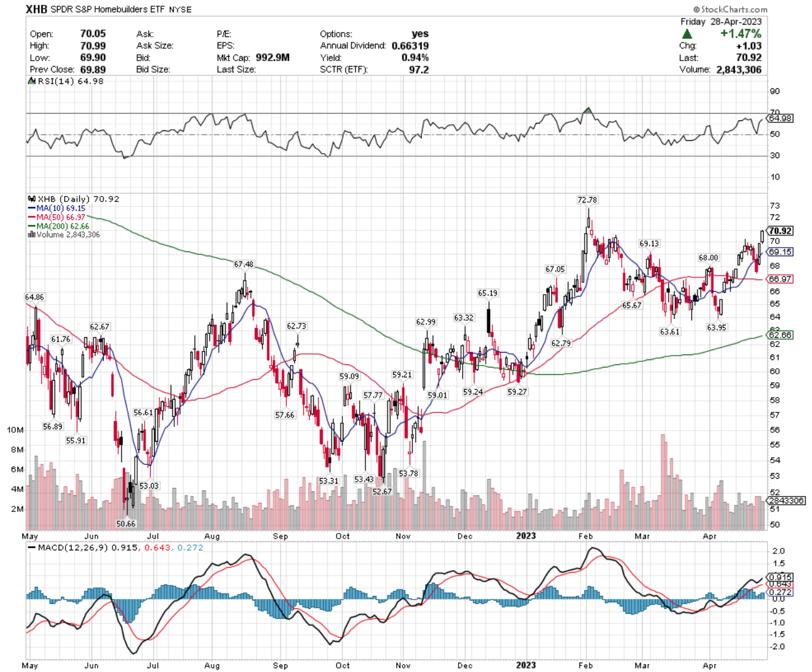Click the 62.66 green MA axis tag

click(x=780, y=335)
